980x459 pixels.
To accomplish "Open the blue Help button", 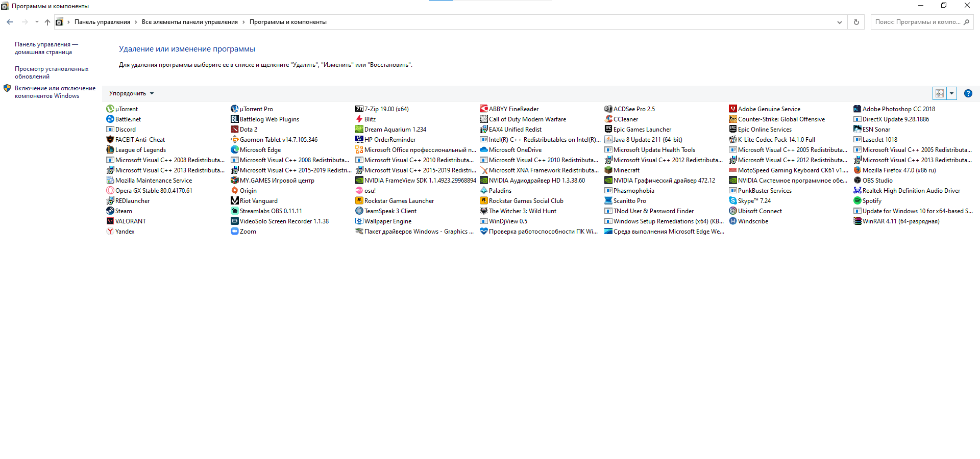I will pyautogui.click(x=968, y=93).
